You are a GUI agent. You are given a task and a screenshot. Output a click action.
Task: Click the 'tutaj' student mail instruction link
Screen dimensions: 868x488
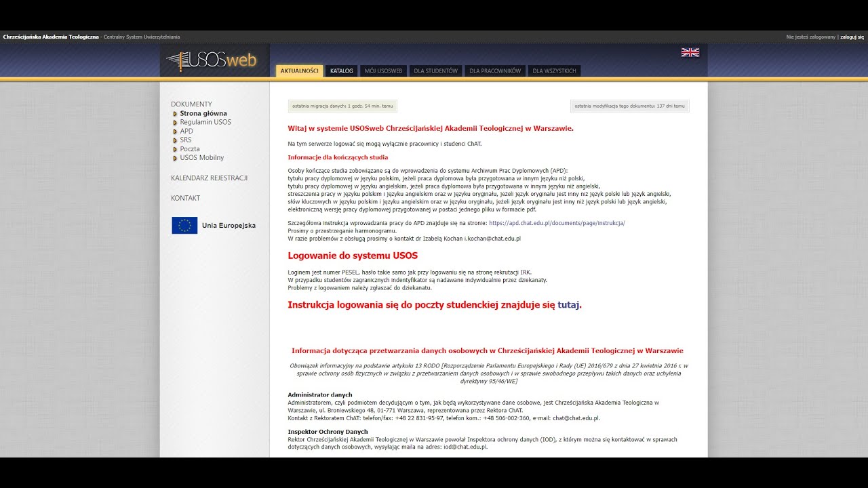(x=569, y=305)
